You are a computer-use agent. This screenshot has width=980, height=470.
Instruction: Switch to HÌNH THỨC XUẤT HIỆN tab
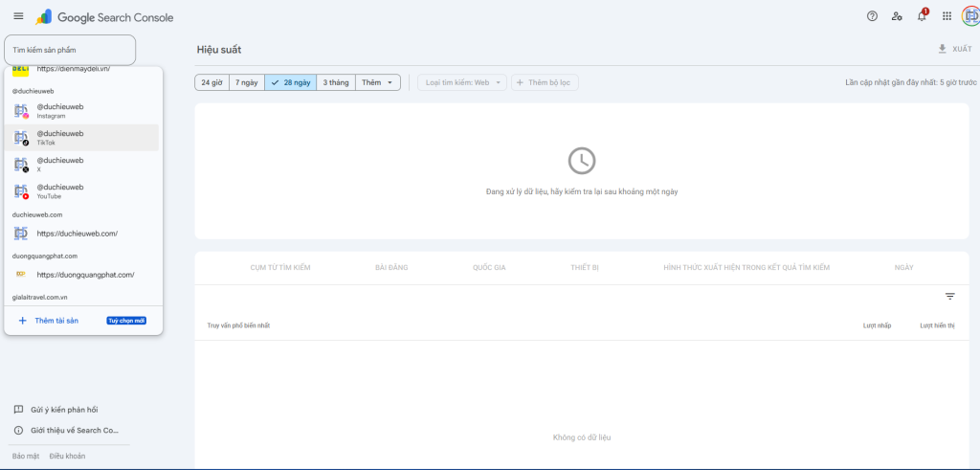tap(746, 267)
